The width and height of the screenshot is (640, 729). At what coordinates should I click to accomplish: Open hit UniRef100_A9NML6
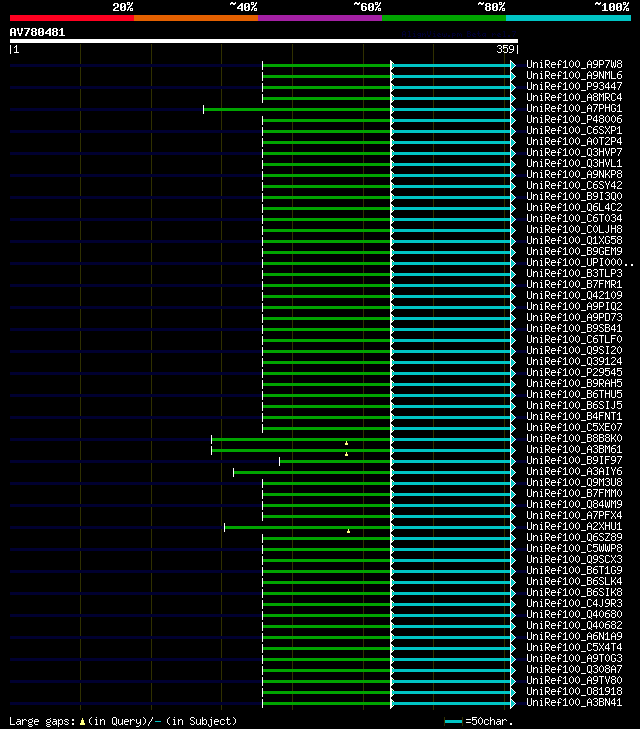(574, 75)
